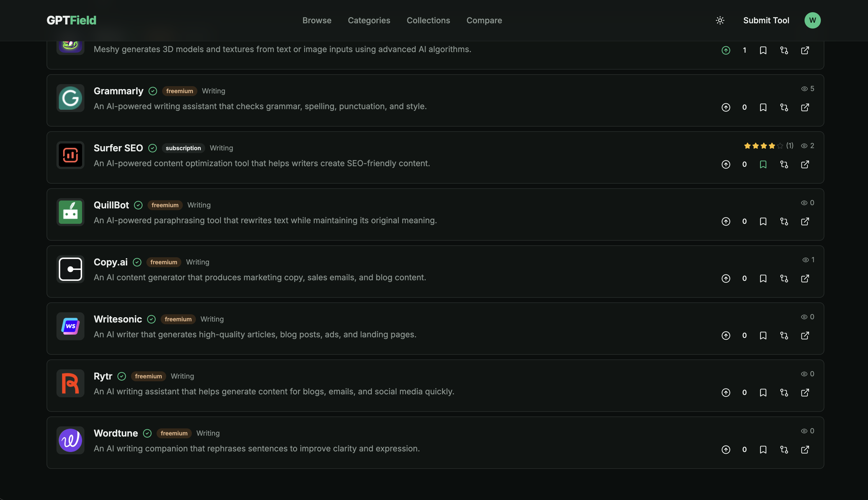
Task: Click the GPTField home logo
Action: [71, 21]
